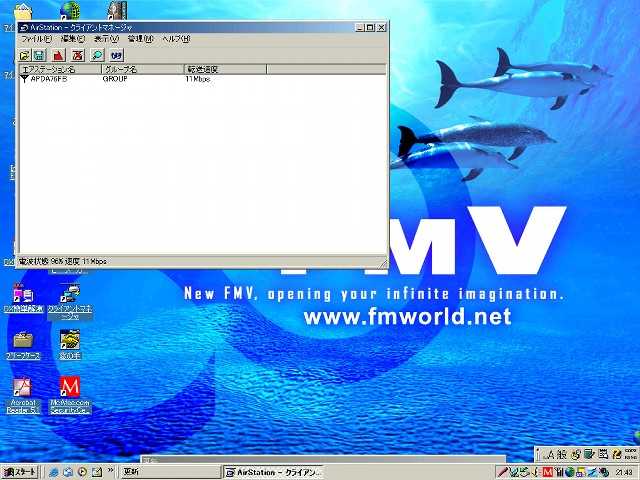Viewport: 640px width, 480px height.
Task: Click the 電波状態 96% status bar text
Action: click(62, 261)
